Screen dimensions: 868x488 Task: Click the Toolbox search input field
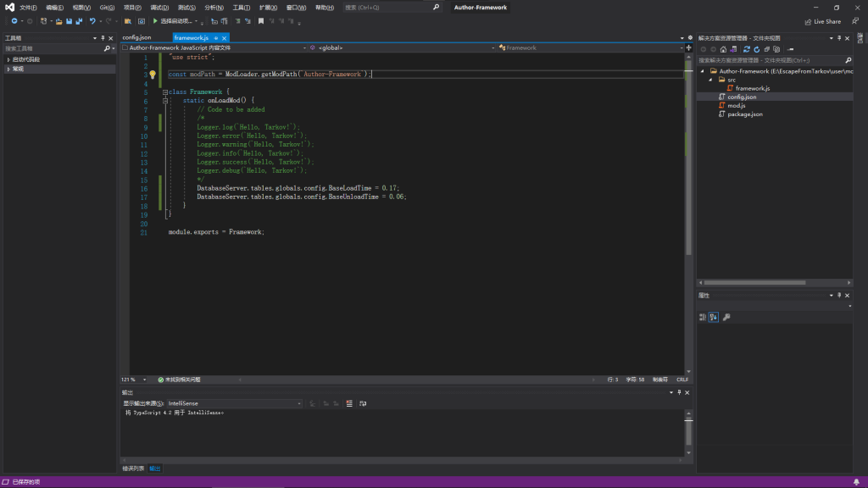coord(53,48)
